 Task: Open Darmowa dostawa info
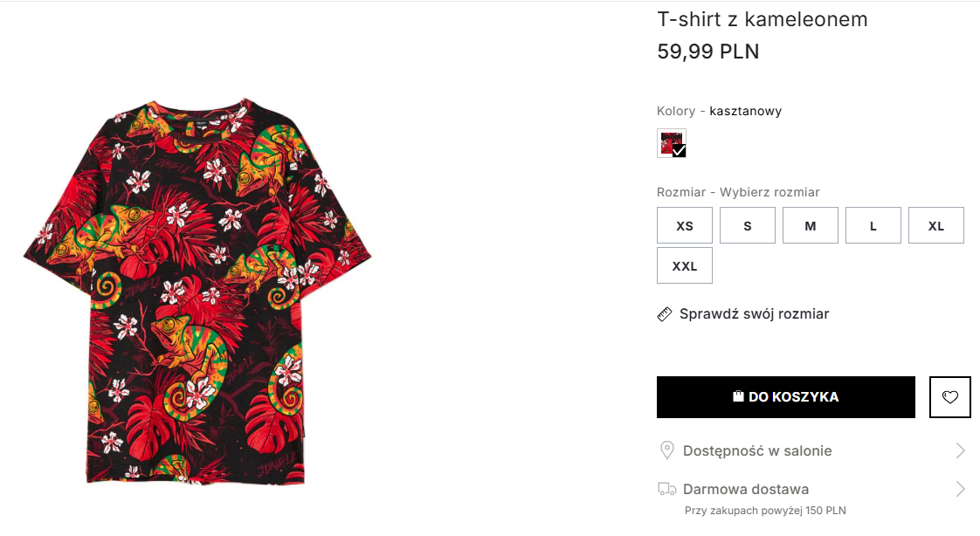[x=746, y=490]
